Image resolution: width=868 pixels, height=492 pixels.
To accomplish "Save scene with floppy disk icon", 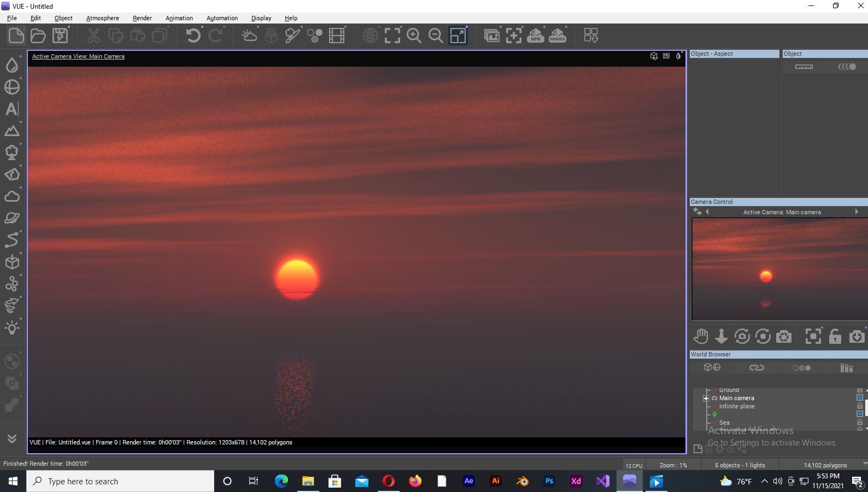I will tap(60, 36).
